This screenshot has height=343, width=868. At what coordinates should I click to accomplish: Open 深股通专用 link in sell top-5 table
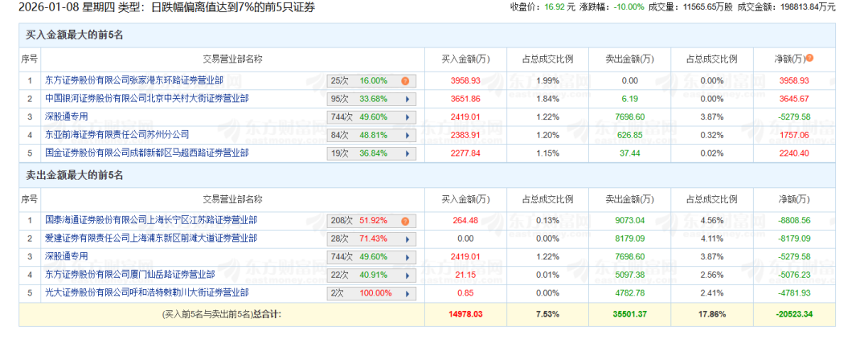tap(67, 257)
